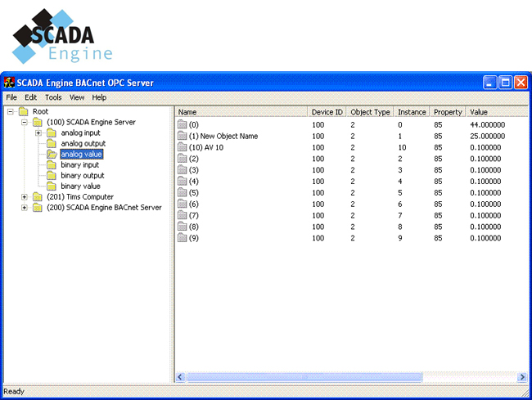The height and width of the screenshot is (400, 532).
Task: Sort by the Value column header
Action: click(497, 112)
